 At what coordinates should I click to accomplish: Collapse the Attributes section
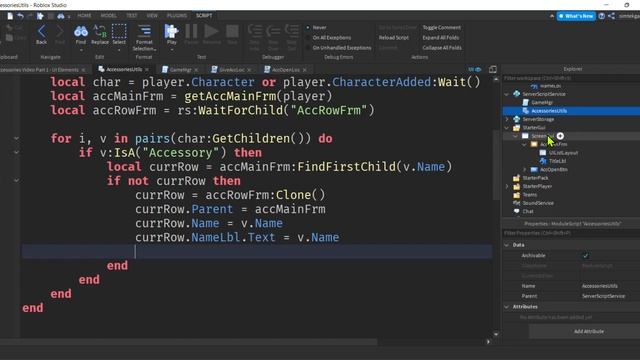click(x=507, y=307)
